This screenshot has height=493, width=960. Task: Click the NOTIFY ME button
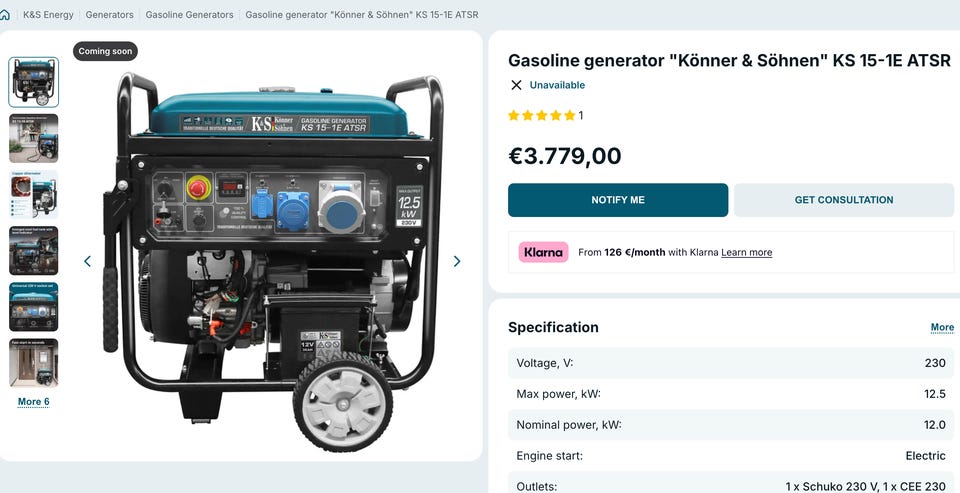coord(618,200)
